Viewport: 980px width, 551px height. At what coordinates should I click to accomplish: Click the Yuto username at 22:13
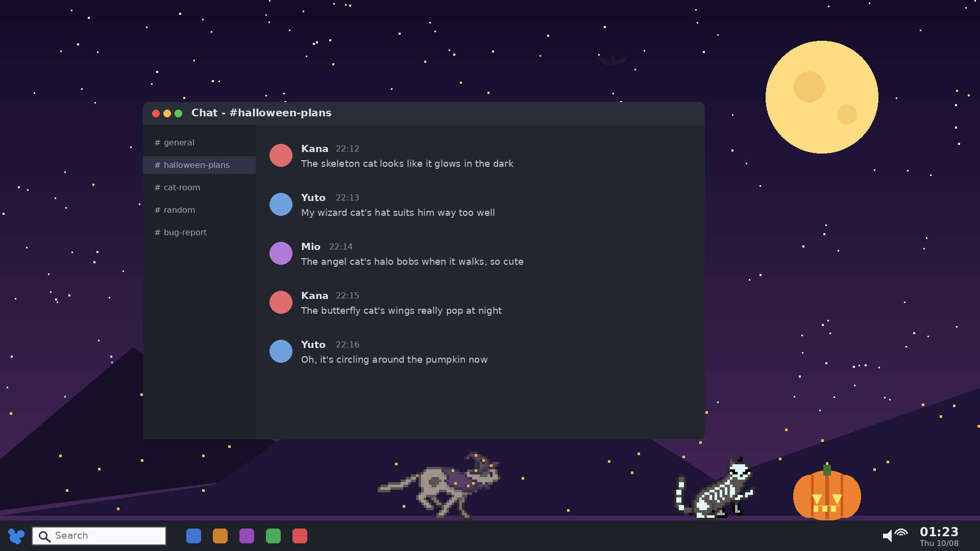point(313,197)
